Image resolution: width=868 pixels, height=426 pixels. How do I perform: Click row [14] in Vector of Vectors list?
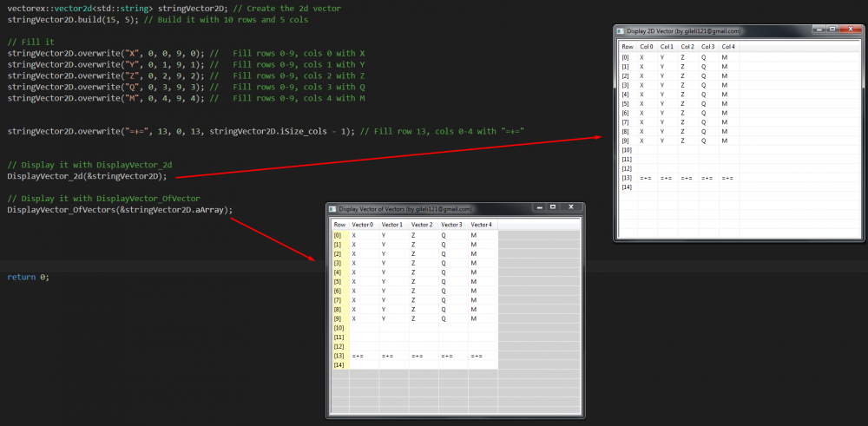click(x=339, y=365)
